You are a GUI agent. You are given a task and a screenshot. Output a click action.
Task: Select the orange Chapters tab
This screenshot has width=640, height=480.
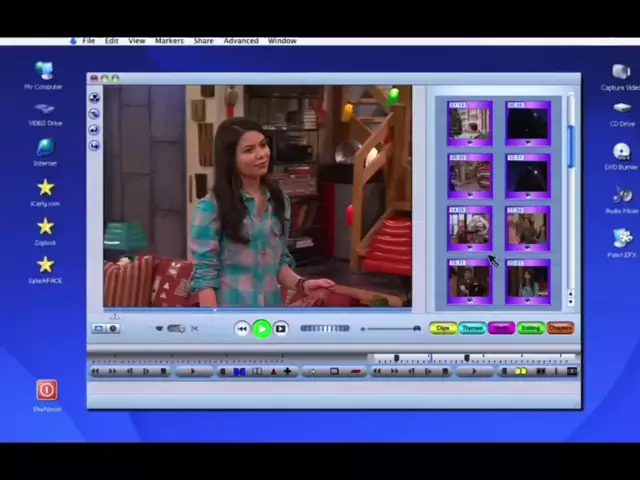(560, 328)
